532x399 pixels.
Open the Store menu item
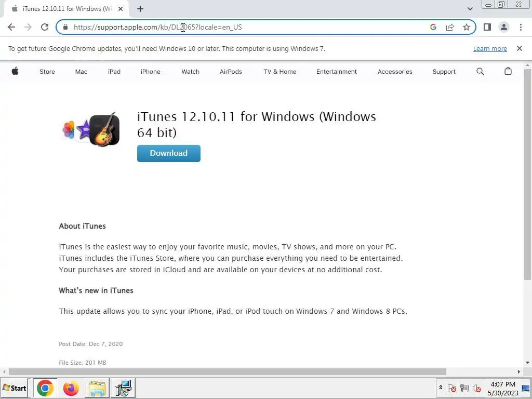tap(47, 72)
